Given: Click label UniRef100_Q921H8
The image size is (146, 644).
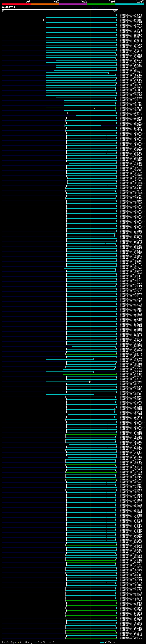Looking at the screenshot, I should click(x=131, y=175).
